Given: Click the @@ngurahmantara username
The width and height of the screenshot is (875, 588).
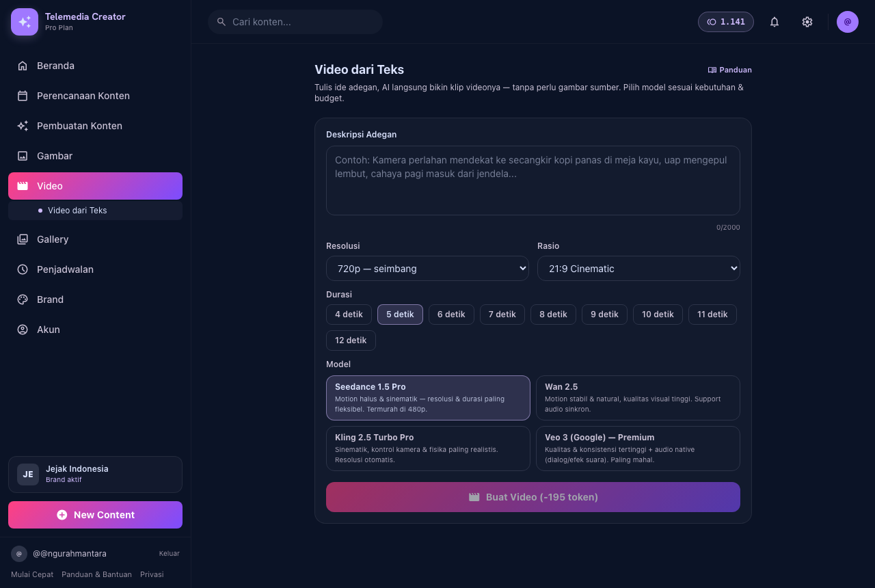Looking at the screenshot, I should pos(70,554).
